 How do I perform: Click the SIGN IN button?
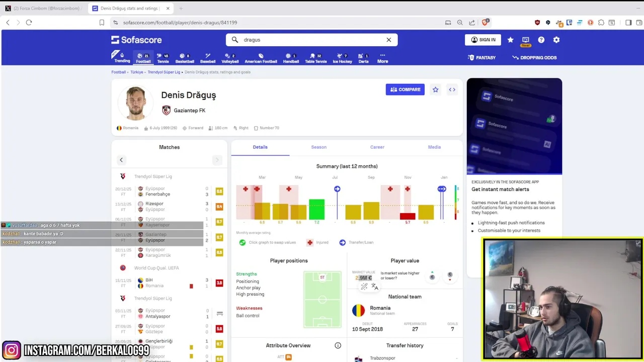pyautogui.click(x=483, y=40)
